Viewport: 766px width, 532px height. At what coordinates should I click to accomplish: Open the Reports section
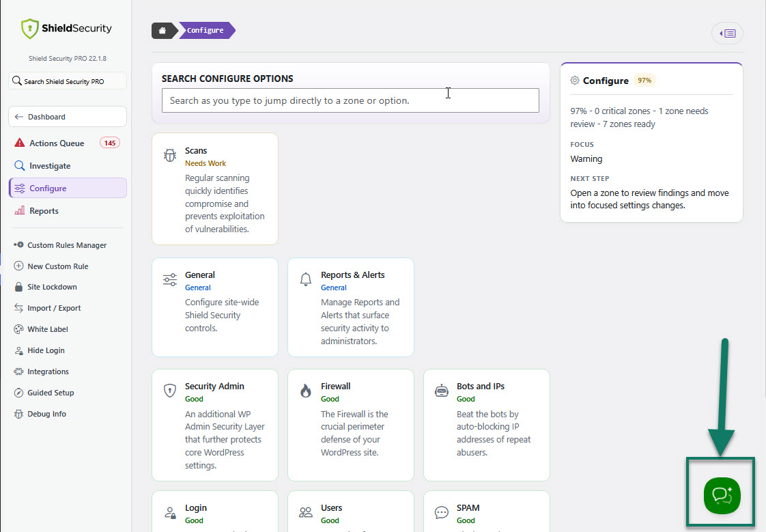click(68, 210)
